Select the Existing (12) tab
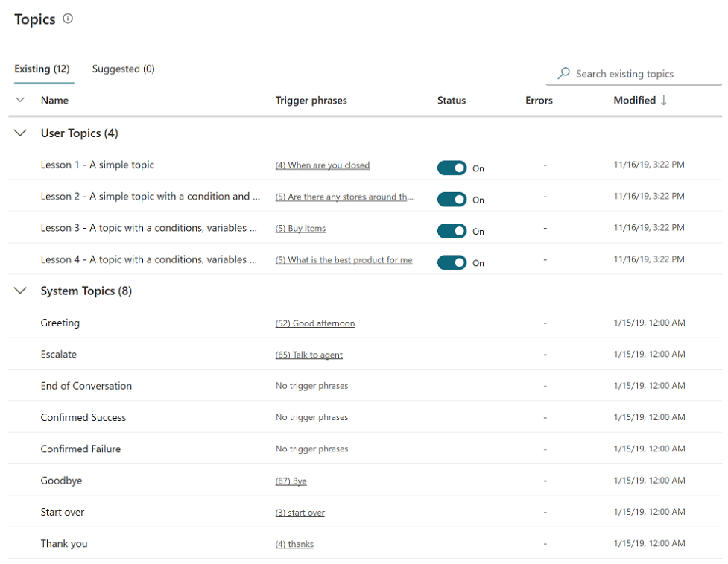The width and height of the screenshot is (728, 564). point(42,69)
